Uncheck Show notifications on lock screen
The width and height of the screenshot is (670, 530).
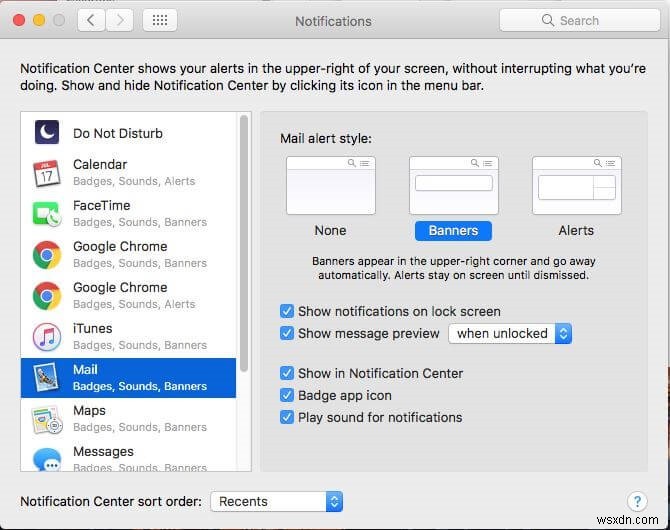click(287, 311)
